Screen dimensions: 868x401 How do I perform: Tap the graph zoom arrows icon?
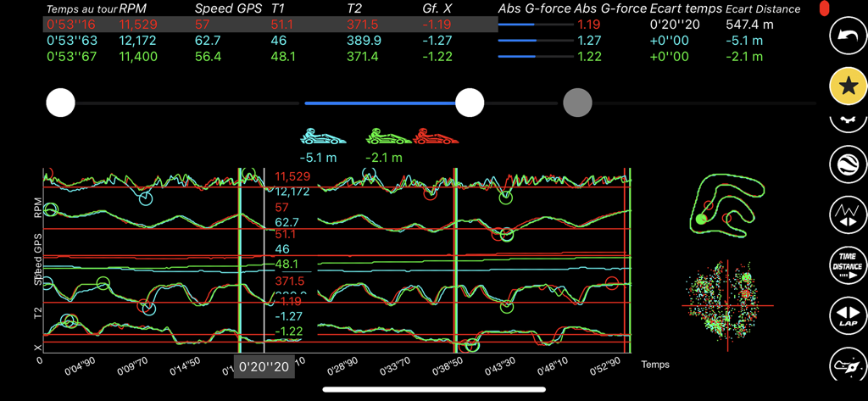[845, 214]
